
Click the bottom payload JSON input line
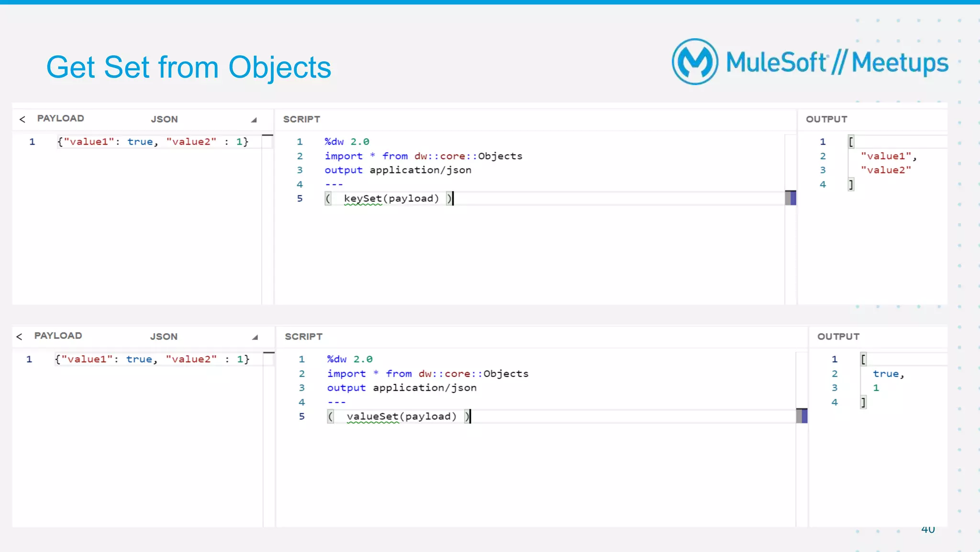[152, 359]
